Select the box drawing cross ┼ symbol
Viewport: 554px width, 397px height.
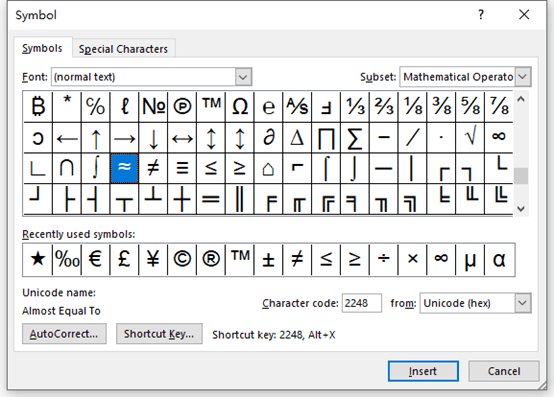point(182,199)
